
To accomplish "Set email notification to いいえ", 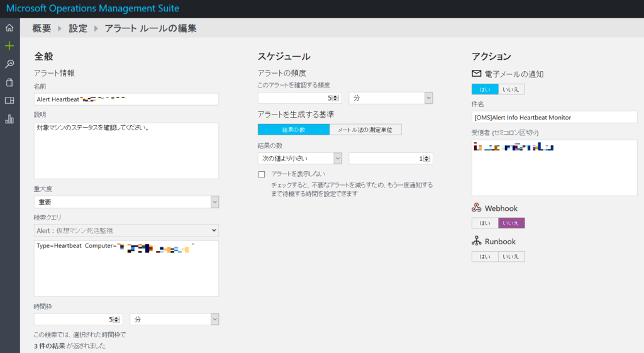I will coord(511,89).
